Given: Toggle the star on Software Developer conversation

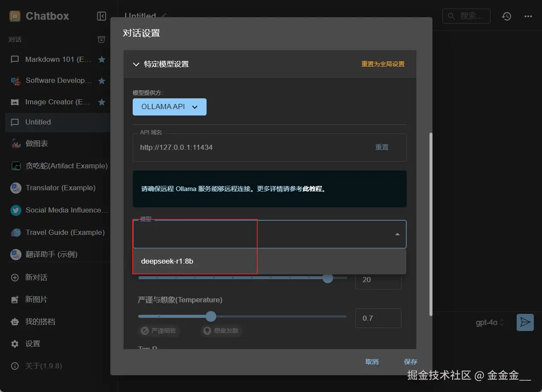Looking at the screenshot, I should 102,80.
